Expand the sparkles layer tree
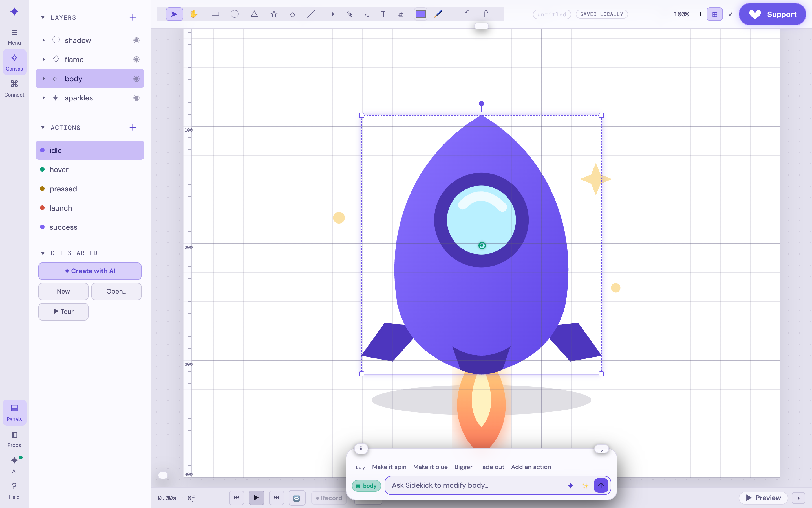This screenshot has height=508, width=812. [44, 98]
